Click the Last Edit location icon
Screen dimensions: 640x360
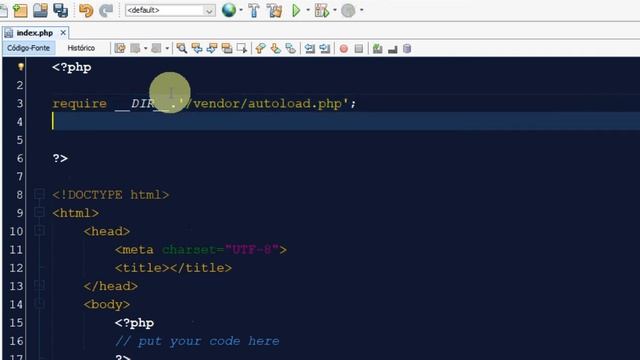tap(120, 49)
